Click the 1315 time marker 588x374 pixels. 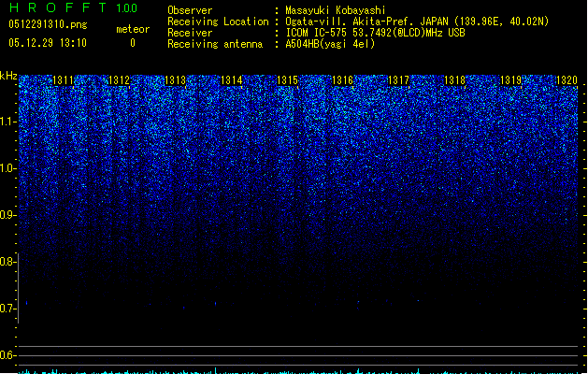click(287, 80)
